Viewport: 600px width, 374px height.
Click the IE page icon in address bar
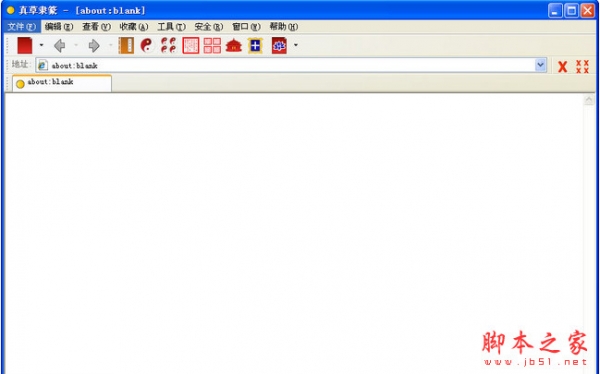42,65
